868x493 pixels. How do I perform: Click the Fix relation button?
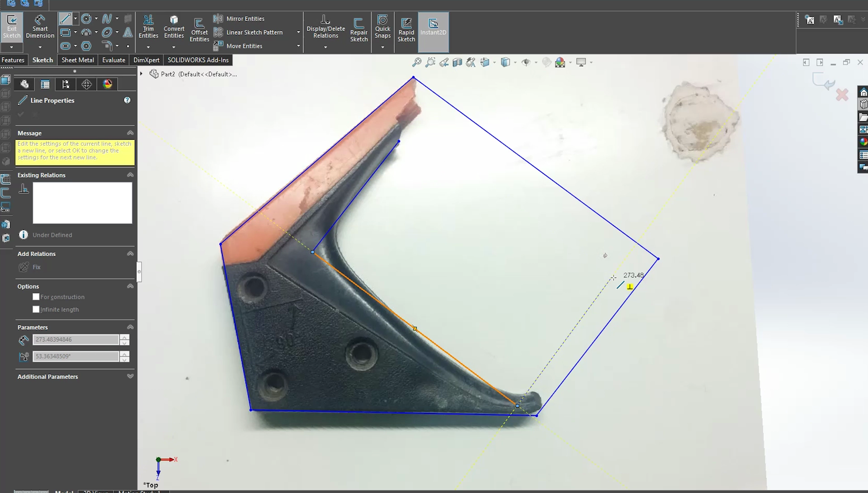coord(30,267)
